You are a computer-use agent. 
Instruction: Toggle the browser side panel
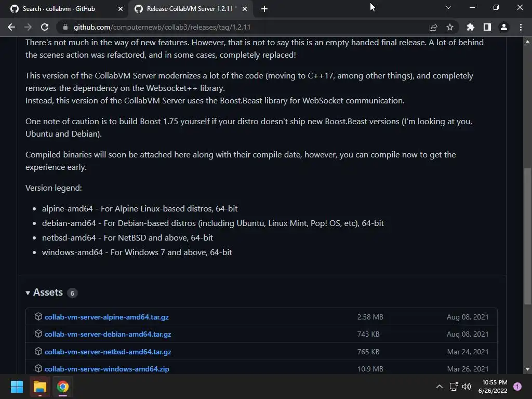[x=487, y=27]
